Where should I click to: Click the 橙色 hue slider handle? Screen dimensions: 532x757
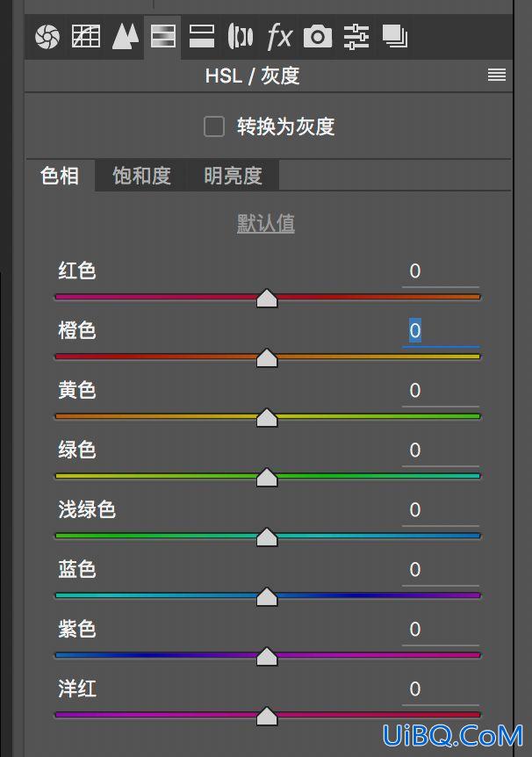coord(267,358)
